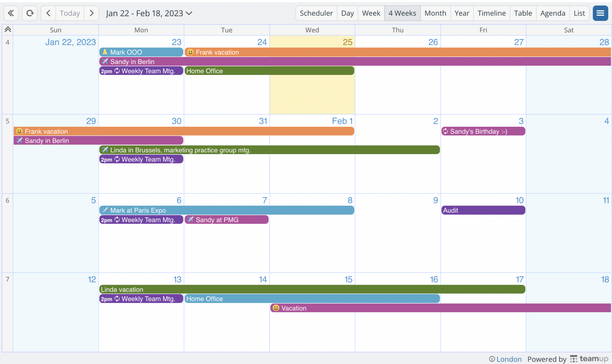
Task: Open the Day view
Action: pos(347,13)
